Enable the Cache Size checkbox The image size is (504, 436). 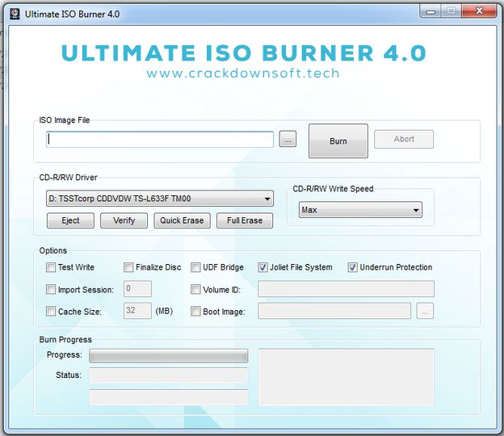(x=50, y=312)
